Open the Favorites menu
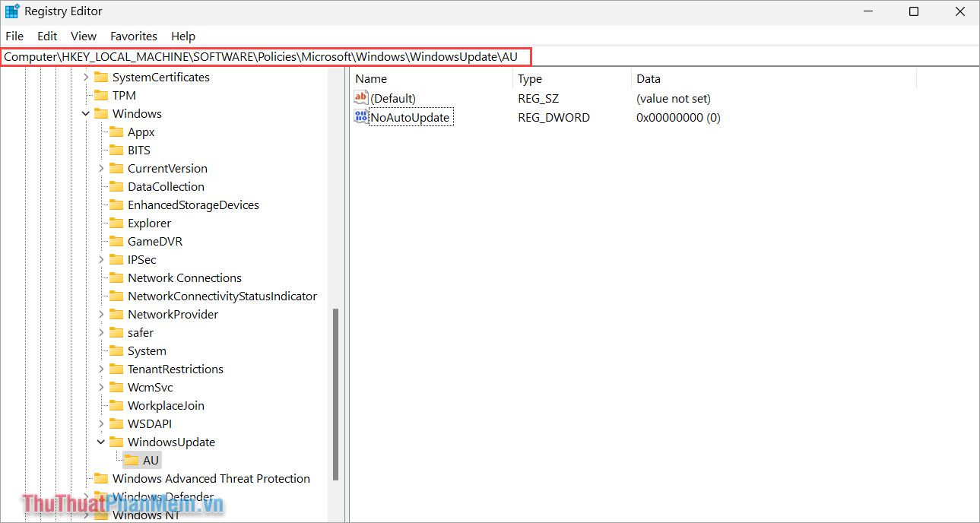Screen dimensions: 980x523 (133, 36)
